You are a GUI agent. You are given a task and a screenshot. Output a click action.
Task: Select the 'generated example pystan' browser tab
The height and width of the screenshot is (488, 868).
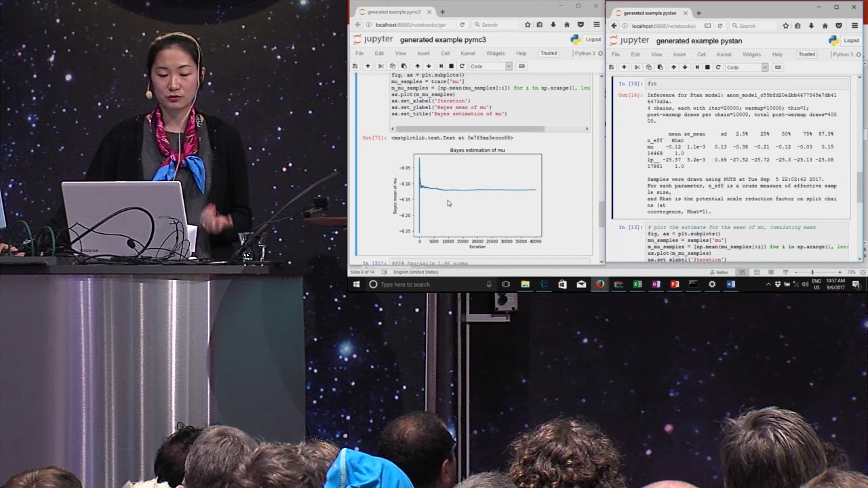point(650,13)
